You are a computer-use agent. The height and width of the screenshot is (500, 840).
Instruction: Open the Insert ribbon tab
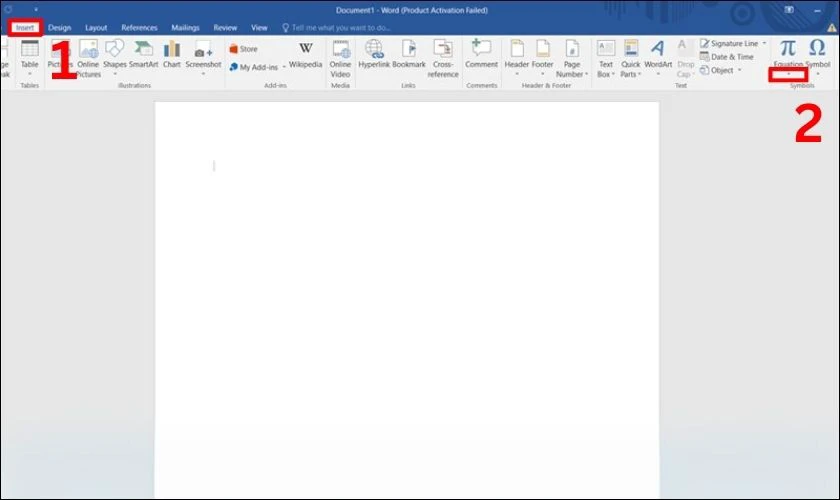[x=25, y=28]
